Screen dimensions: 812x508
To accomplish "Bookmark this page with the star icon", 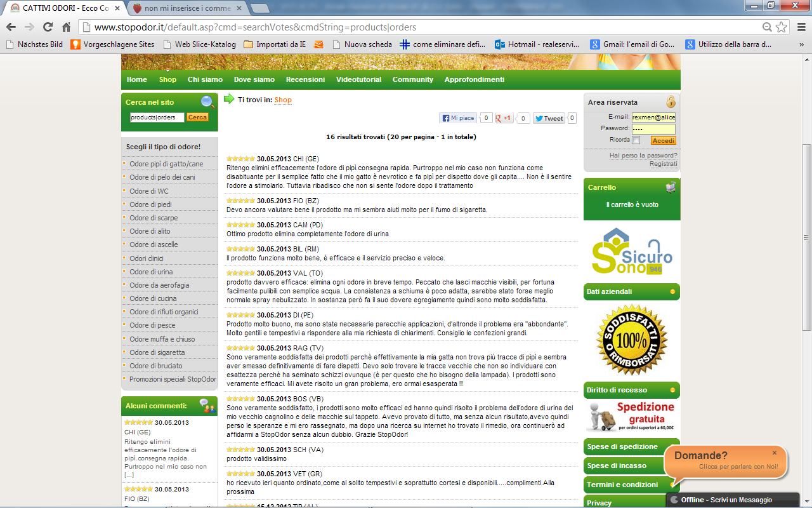I will [782, 27].
